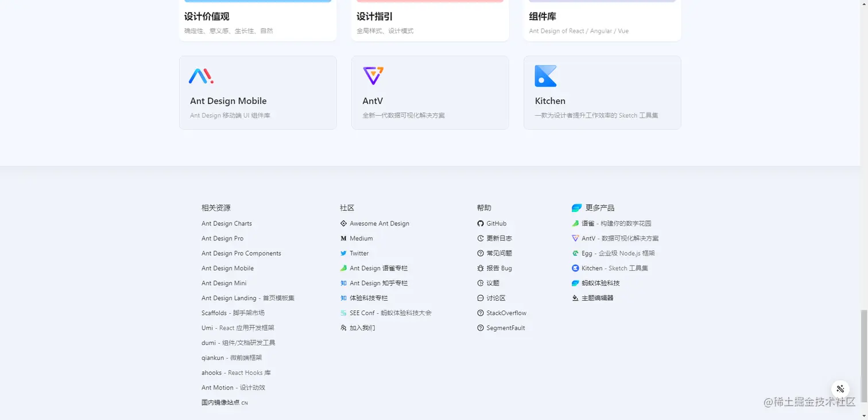Image resolution: width=868 pixels, height=420 pixels.
Task: Click the 讨论区 message icon
Action: [x=480, y=298]
